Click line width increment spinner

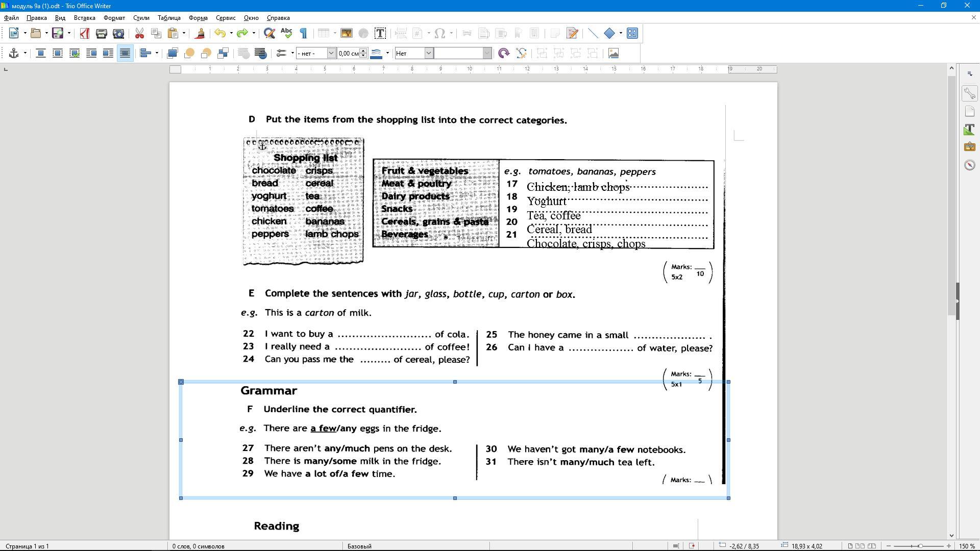tap(363, 51)
